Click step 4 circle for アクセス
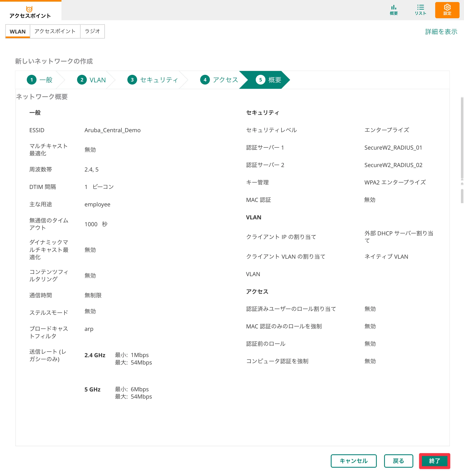The height and width of the screenshot is (476, 464). [x=205, y=80]
